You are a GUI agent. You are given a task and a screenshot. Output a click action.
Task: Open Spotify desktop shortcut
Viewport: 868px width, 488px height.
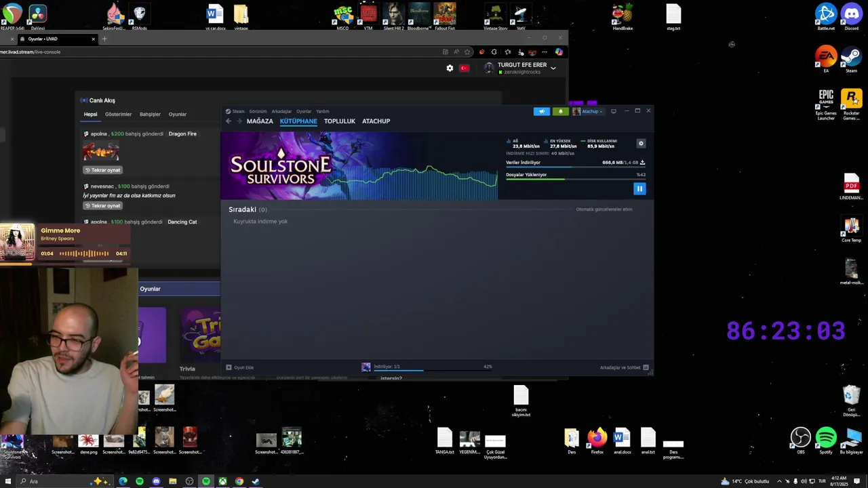pos(826,441)
